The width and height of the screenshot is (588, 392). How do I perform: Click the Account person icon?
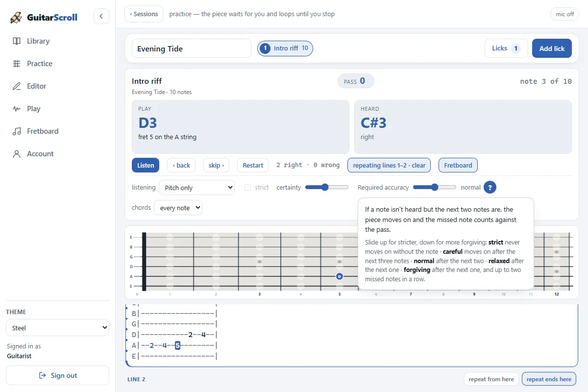[17, 154]
